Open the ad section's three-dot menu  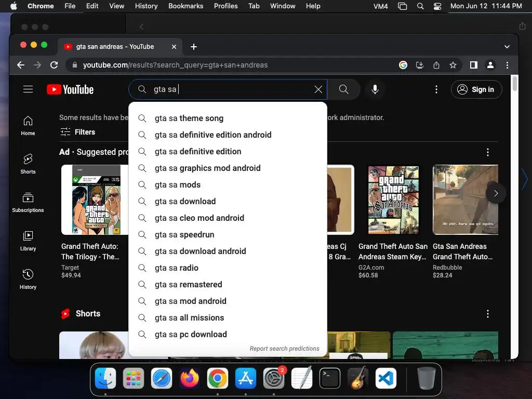pyautogui.click(x=488, y=152)
